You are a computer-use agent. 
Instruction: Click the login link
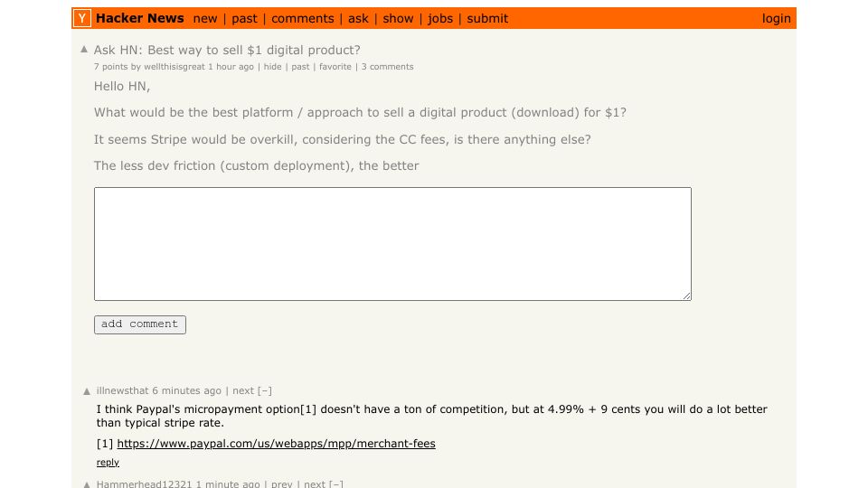coord(776,18)
